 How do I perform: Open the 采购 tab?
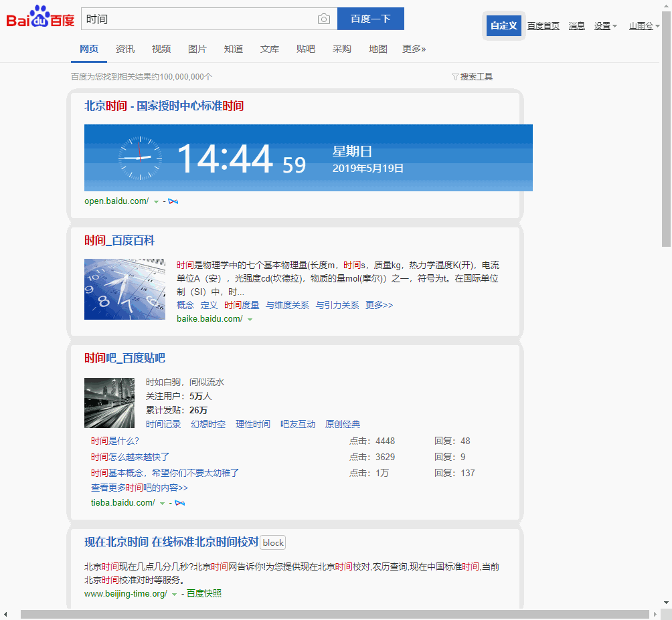click(341, 49)
